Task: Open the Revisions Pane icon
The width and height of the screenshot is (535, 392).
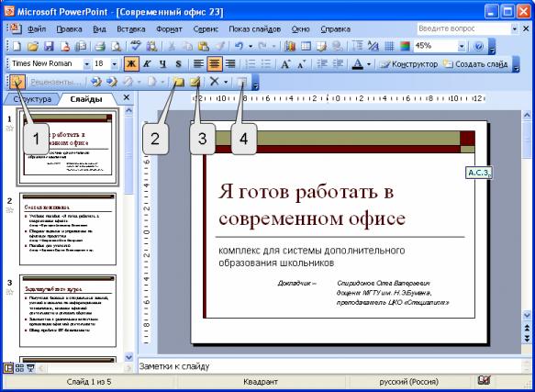Action: click(242, 82)
